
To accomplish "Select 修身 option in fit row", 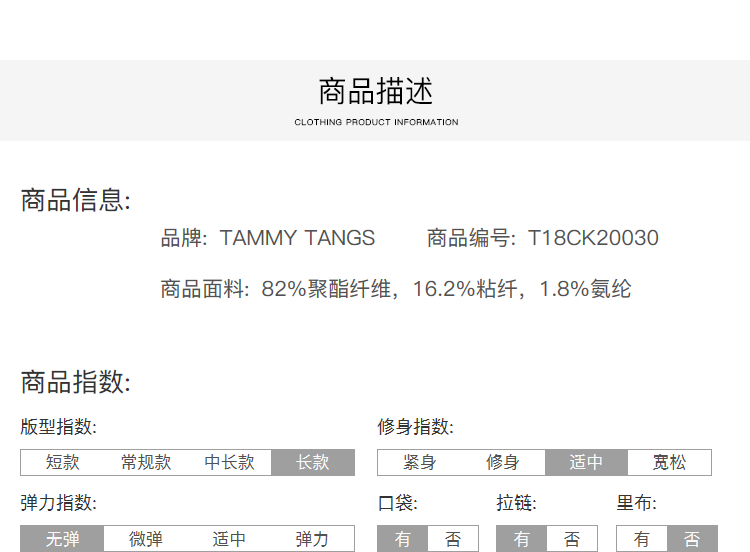I will [x=503, y=462].
